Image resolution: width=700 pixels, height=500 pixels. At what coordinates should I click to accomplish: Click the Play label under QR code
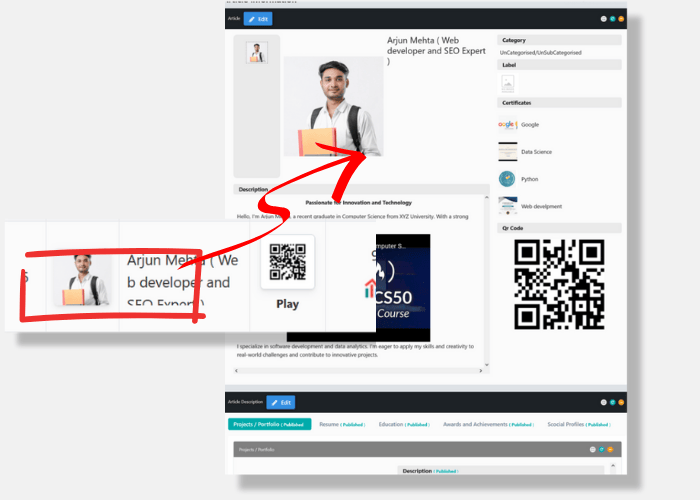pyautogui.click(x=287, y=304)
